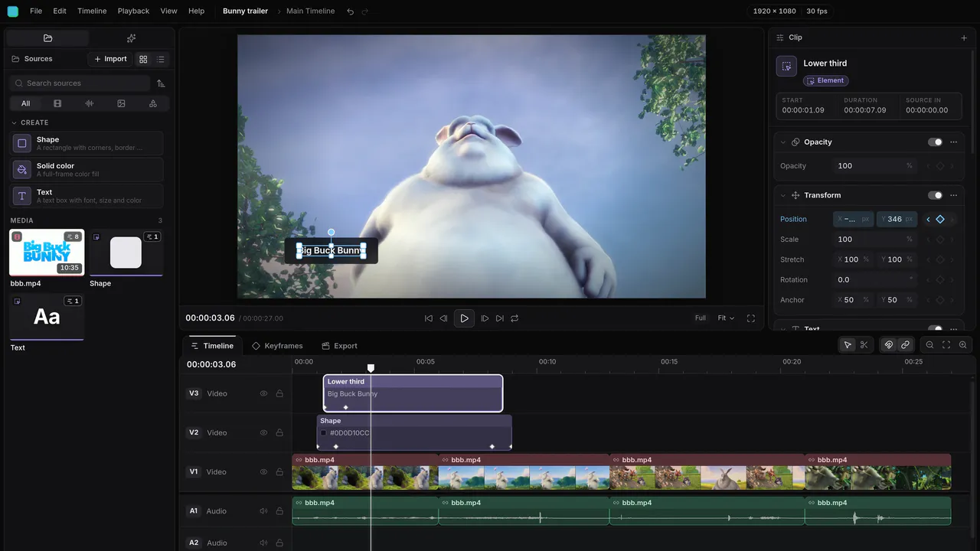Switch to the Keyframes tab
The image size is (980, 551).
point(277,346)
